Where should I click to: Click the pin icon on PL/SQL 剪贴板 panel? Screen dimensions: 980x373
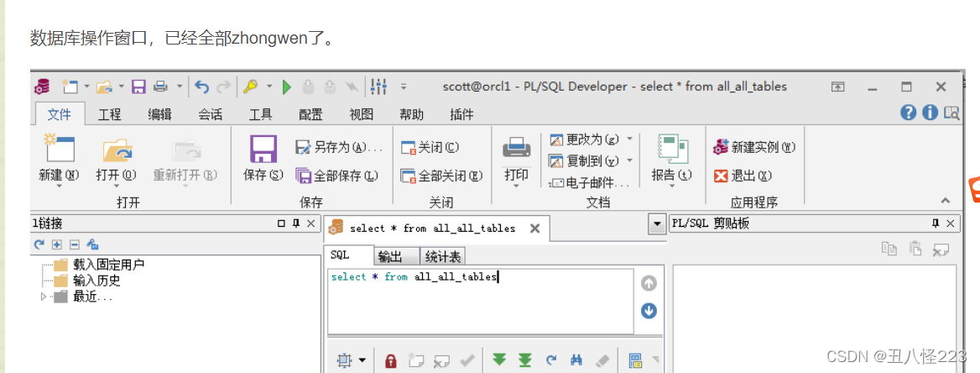(936, 223)
